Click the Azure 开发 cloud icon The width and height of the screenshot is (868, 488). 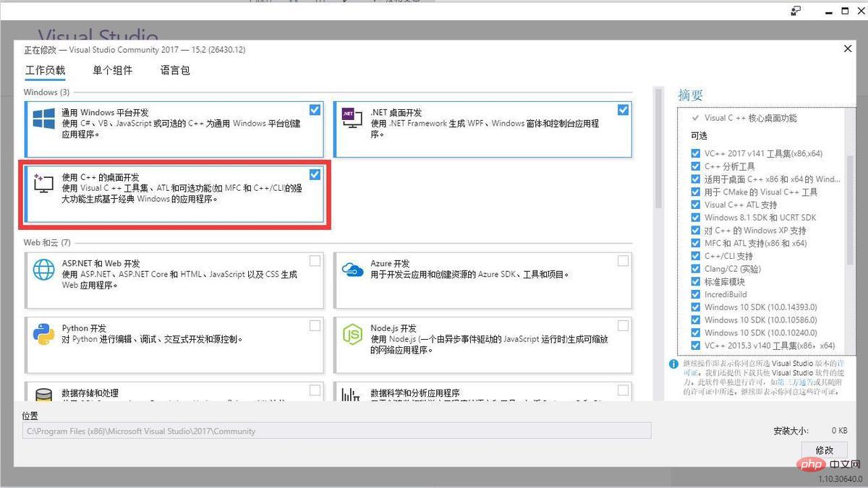click(x=352, y=270)
